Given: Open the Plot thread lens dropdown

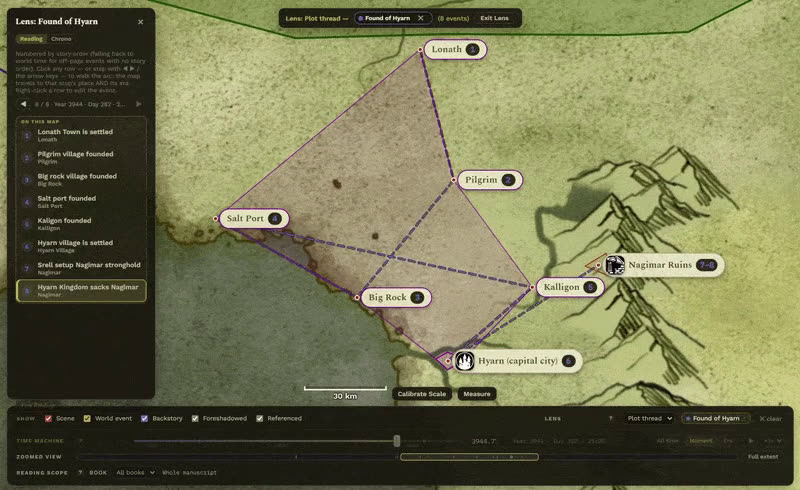Looking at the screenshot, I should [x=649, y=419].
